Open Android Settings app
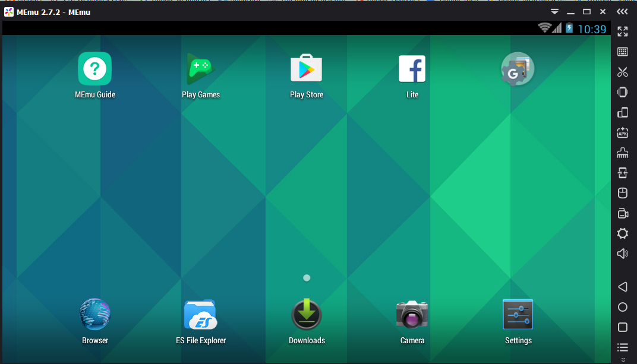The image size is (637, 364). (518, 314)
